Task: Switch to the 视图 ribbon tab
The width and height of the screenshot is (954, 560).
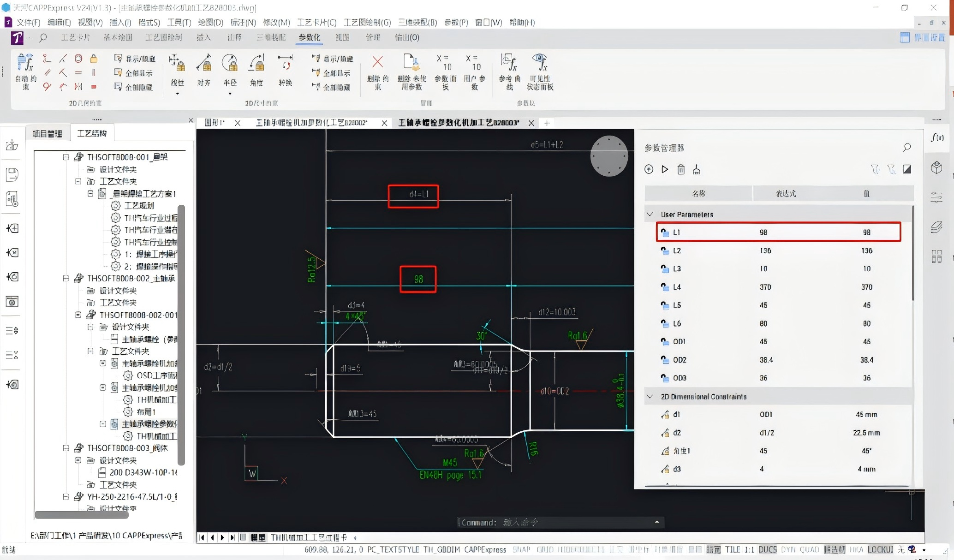Action: coord(342,37)
